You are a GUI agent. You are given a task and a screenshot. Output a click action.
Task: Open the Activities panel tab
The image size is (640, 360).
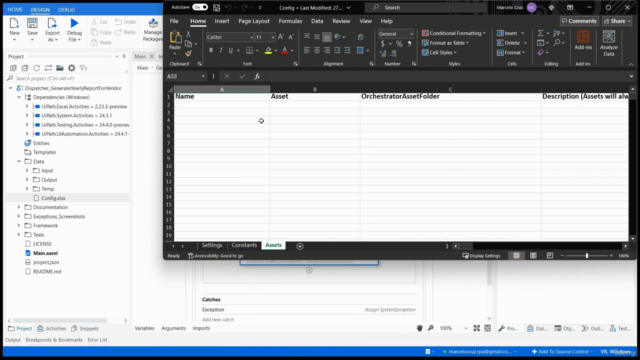[51, 329]
